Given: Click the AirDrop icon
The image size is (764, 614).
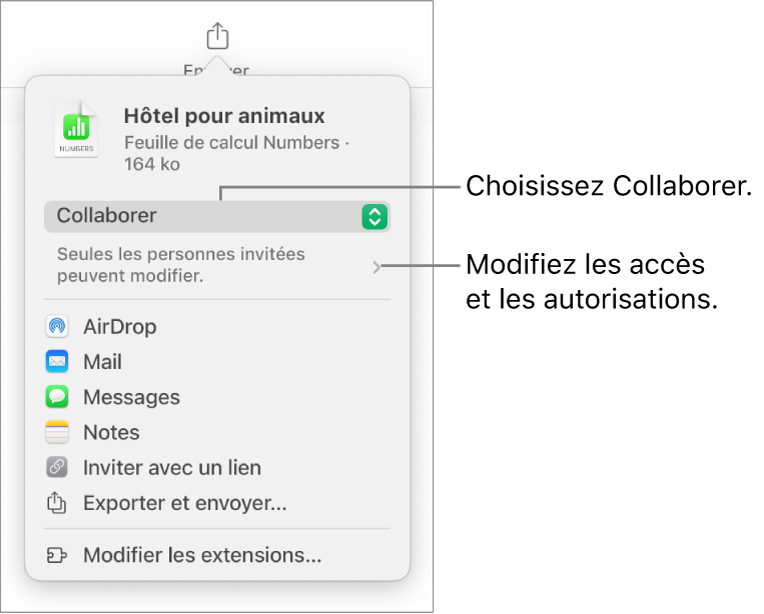Looking at the screenshot, I should coord(57,327).
